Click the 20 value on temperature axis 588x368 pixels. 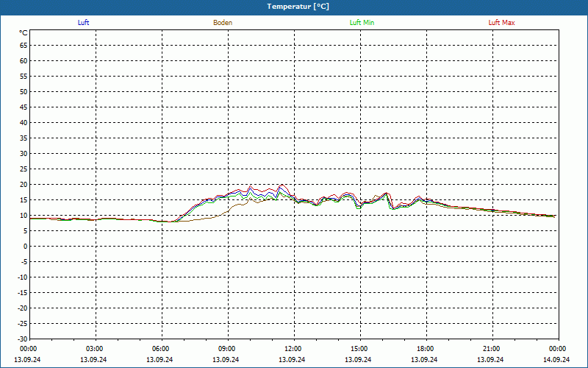24,185
